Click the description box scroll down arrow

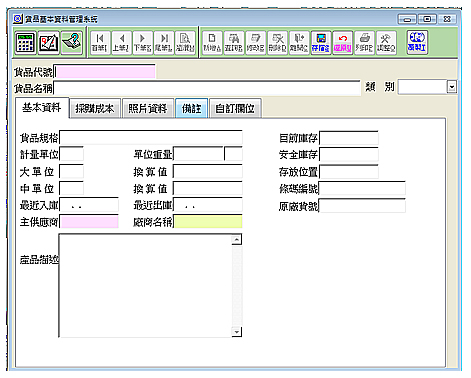237,332
